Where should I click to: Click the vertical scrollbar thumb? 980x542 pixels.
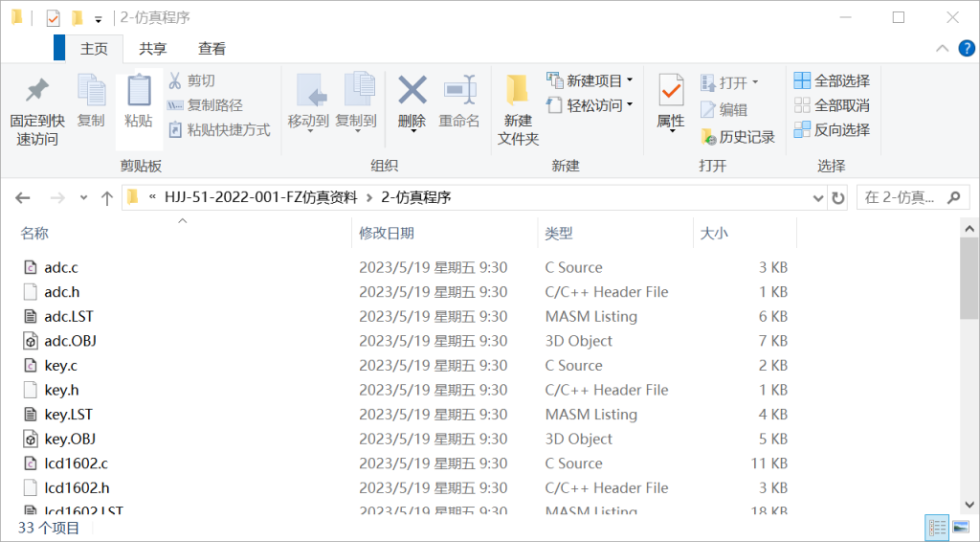(x=969, y=279)
